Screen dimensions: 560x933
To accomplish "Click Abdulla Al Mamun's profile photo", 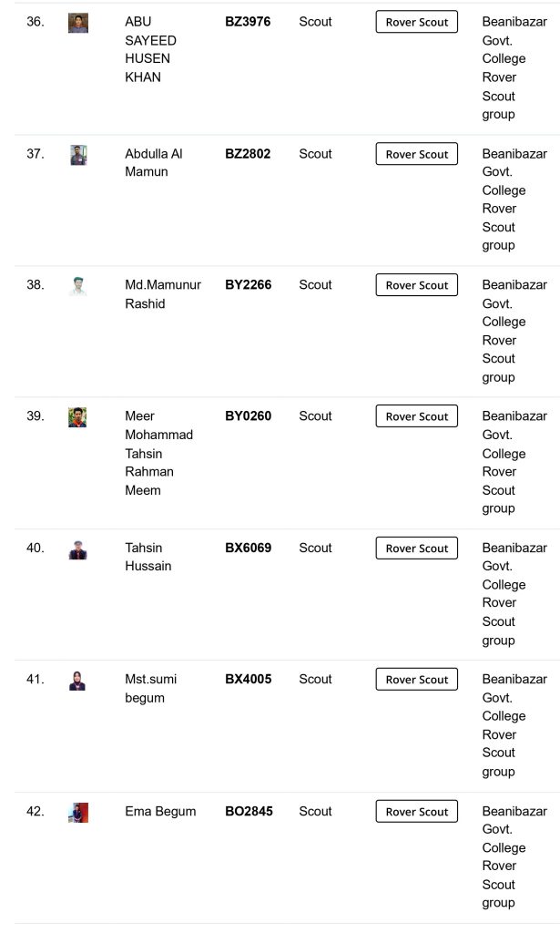I will (x=78, y=155).
